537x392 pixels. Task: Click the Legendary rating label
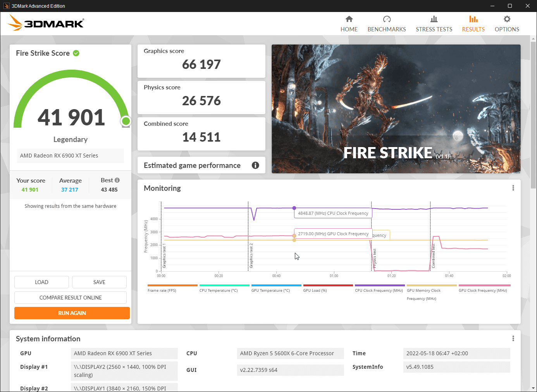coord(71,139)
